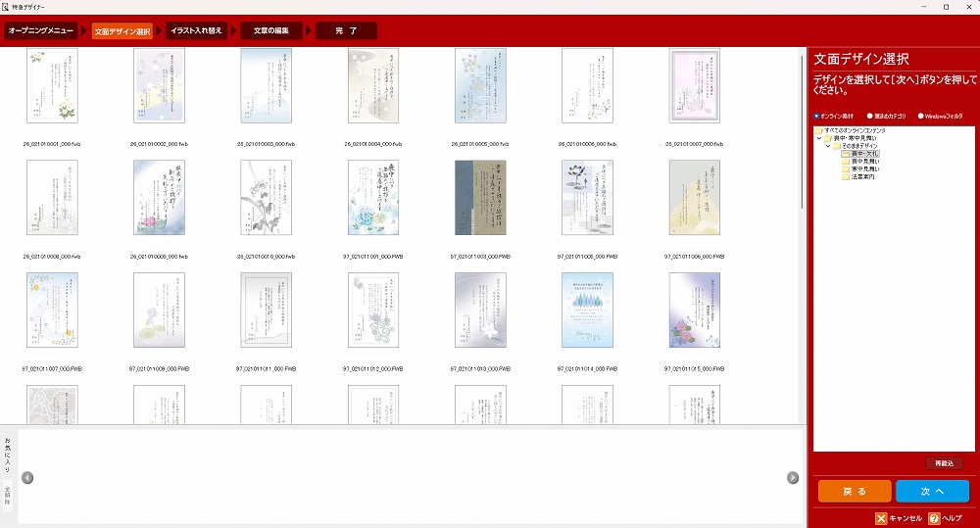This screenshot has height=528, width=980.
Task: Switch to the イラスト入れ替え step
Action: point(196,31)
